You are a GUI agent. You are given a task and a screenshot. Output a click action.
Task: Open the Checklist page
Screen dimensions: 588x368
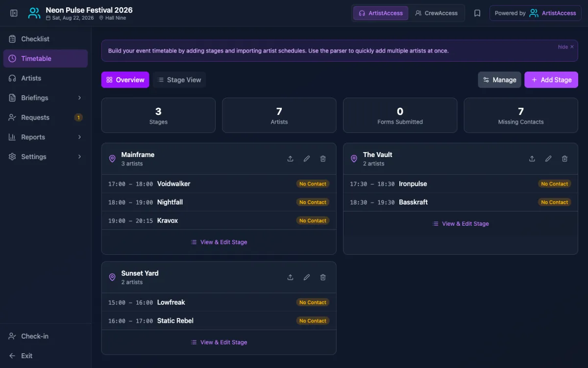click(x=46, y=39)
